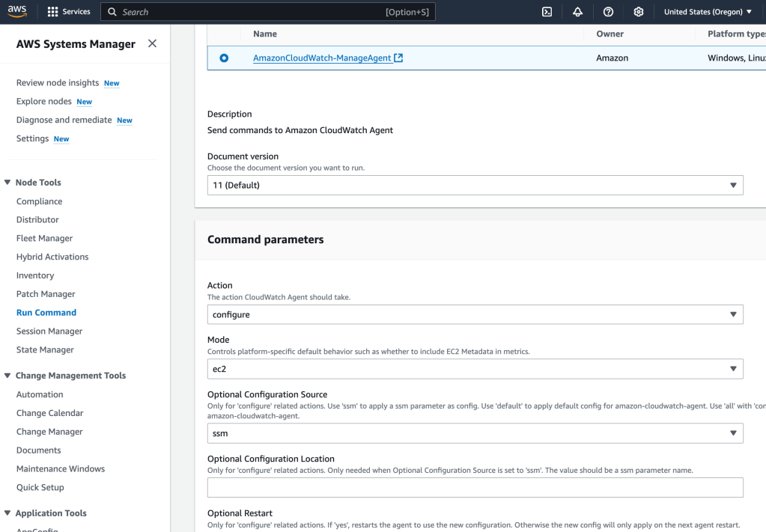Viewport: 766px width, 532px height.
Task: Collapse the Change Management Tools section
Action: 7,376
